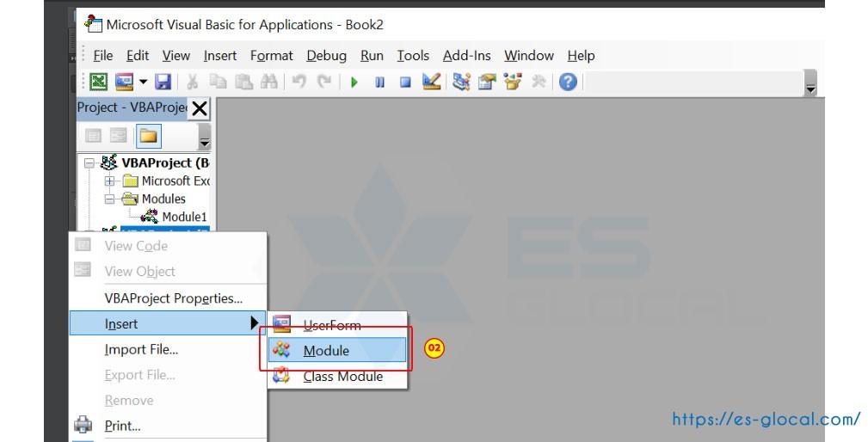This screenshot has height=442, width=868.
Task: Insert a Class Module from submenu
Action: pos(338,377)
